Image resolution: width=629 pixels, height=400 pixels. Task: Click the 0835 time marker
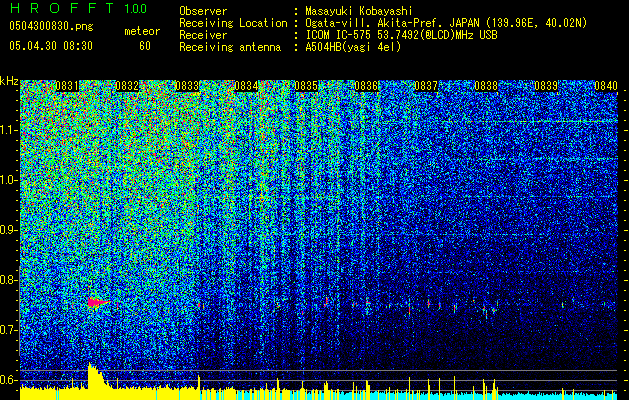306,86
